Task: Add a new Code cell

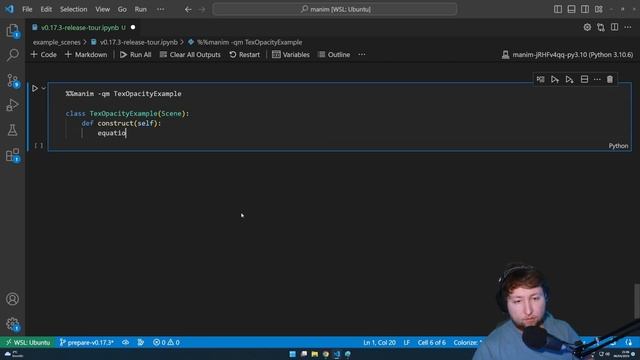Action: (x=44, y=54)
